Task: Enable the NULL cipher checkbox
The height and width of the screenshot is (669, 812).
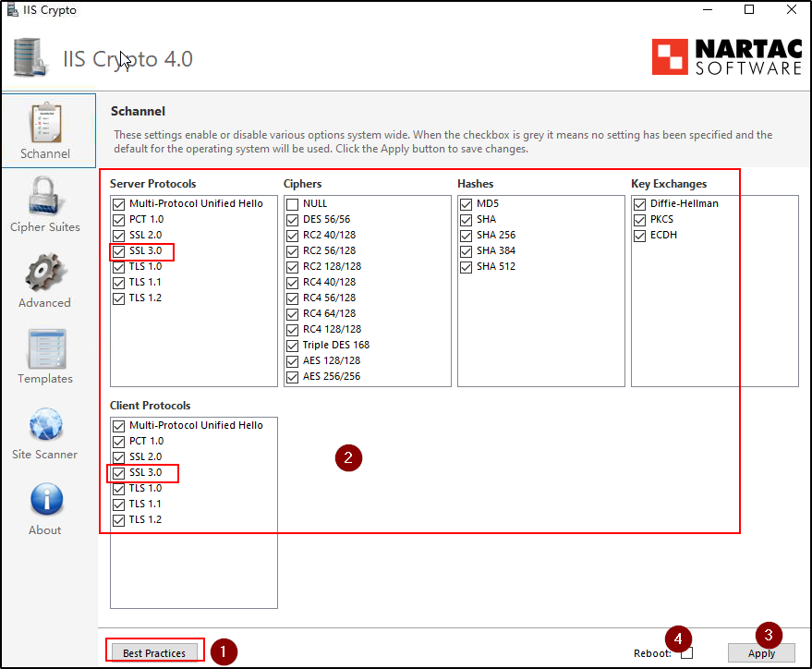Action: 293,204
